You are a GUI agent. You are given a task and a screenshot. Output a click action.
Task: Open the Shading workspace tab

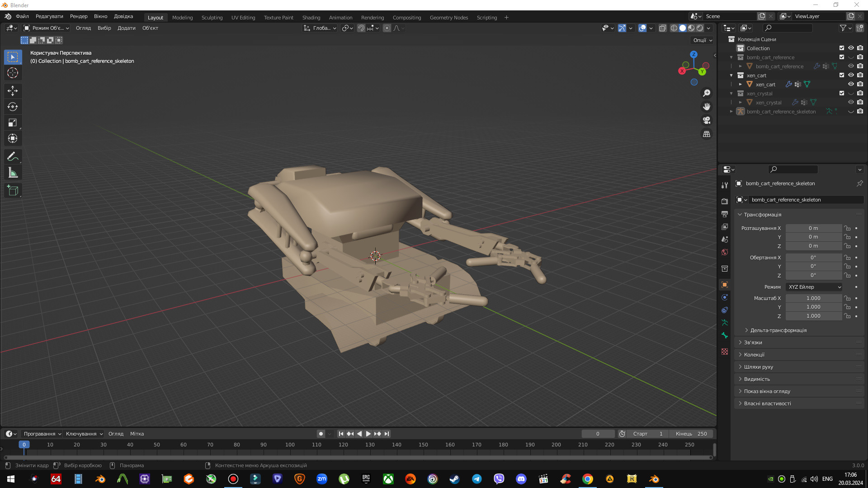pos(311,18)
